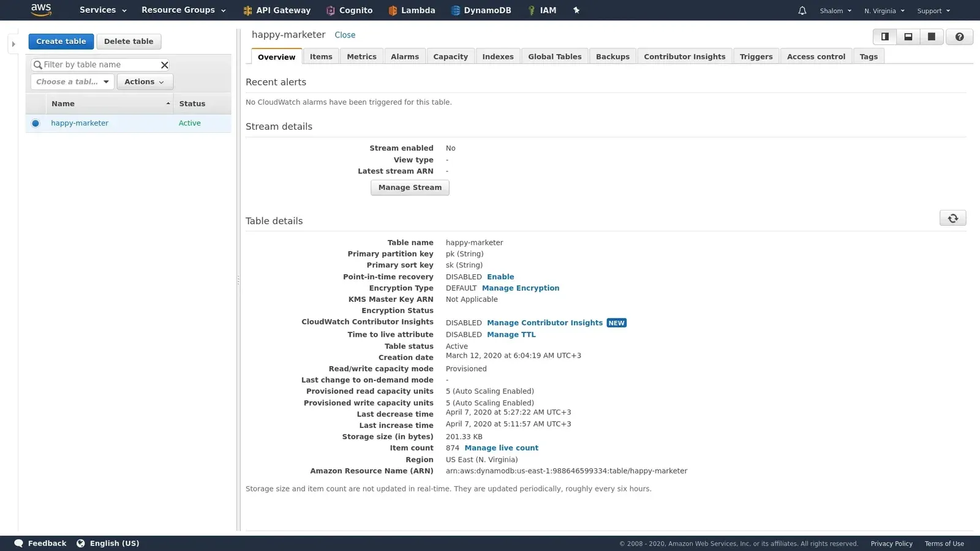Switch to side-by-side split panel layout
This screenshot has width=980, height=551.
(885, 37)
